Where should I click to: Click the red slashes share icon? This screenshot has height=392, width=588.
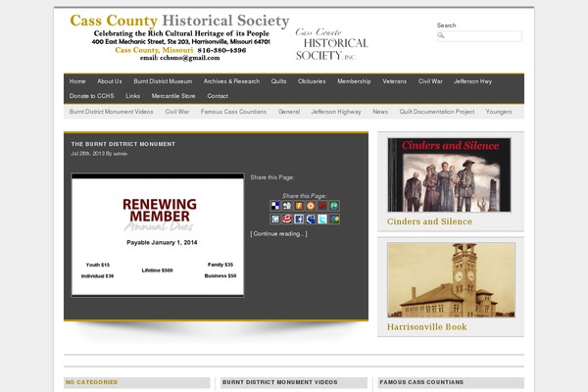click(322, 206)
